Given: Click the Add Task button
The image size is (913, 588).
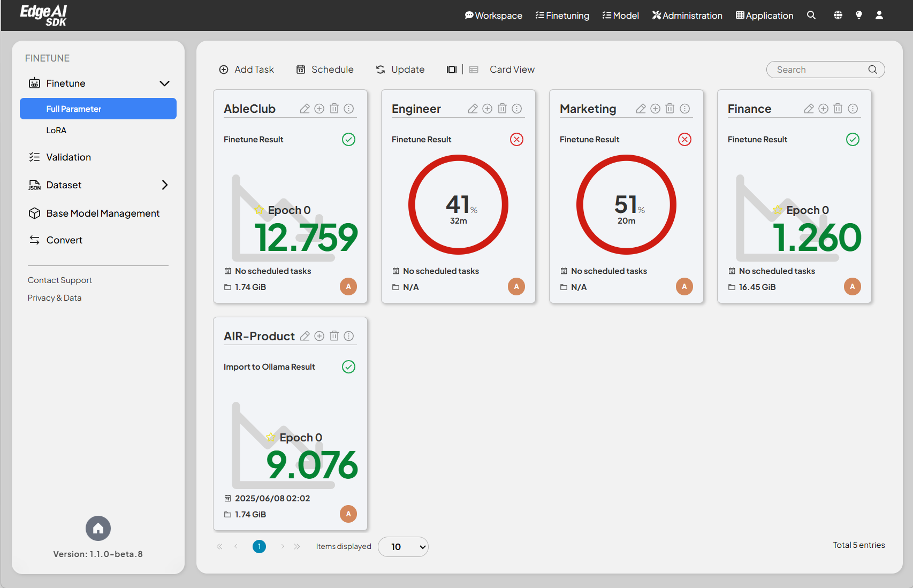Looking at the screenshot, I should coord(246,70).
